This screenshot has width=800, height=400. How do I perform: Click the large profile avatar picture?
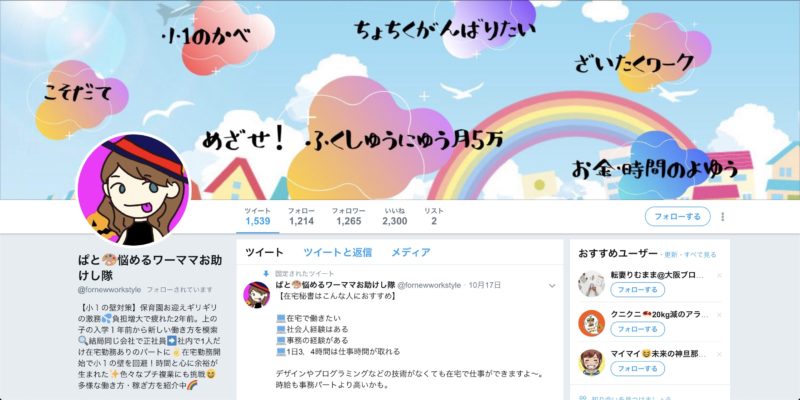[x=133, y=189]
